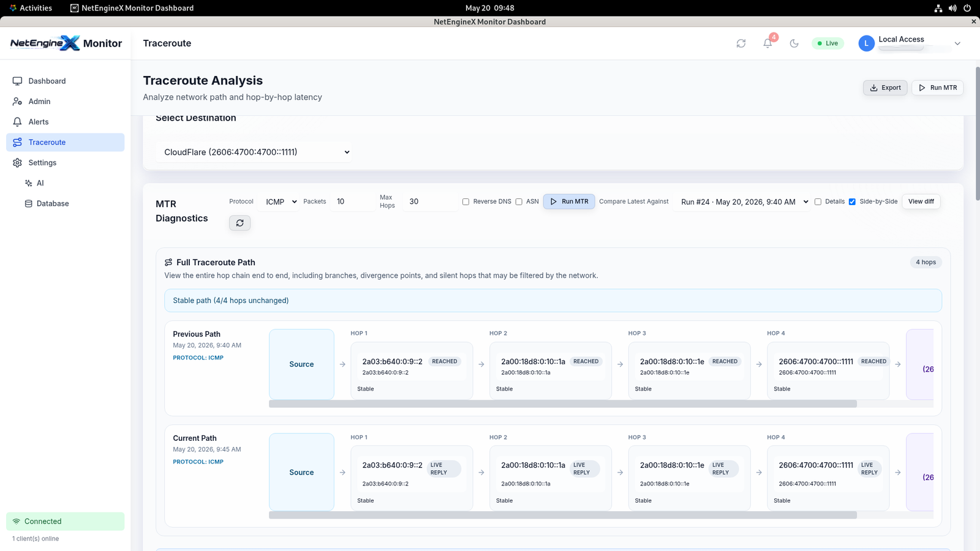Open the notifications bell
Image resolution: width=980 pixels, height=551 pixels.
767,43
